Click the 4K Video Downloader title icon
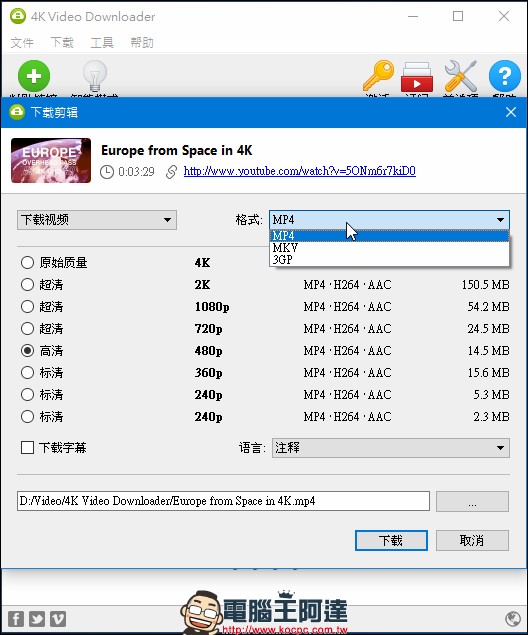 (18, 16)
